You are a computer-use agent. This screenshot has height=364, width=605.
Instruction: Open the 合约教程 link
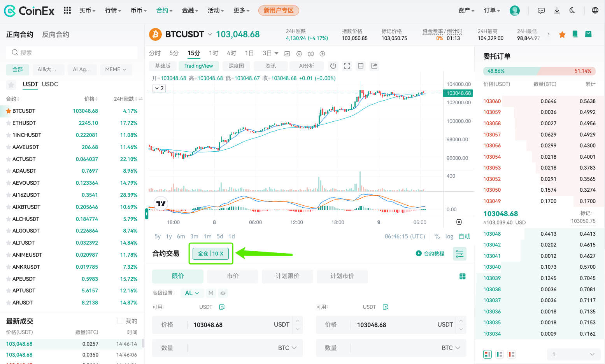[430, 254]
